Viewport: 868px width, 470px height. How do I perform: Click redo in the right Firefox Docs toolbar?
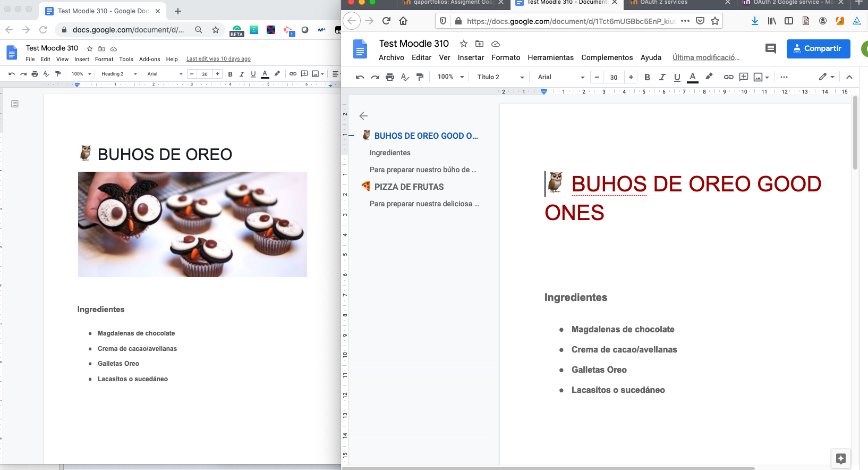pyautogui.click(x=375, y=77)
